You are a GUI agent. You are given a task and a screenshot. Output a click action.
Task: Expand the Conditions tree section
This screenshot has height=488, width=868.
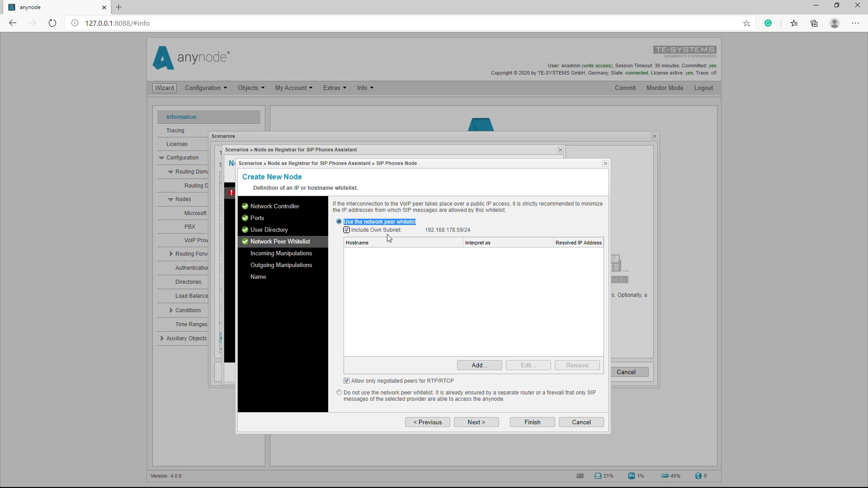coord(171,310)
